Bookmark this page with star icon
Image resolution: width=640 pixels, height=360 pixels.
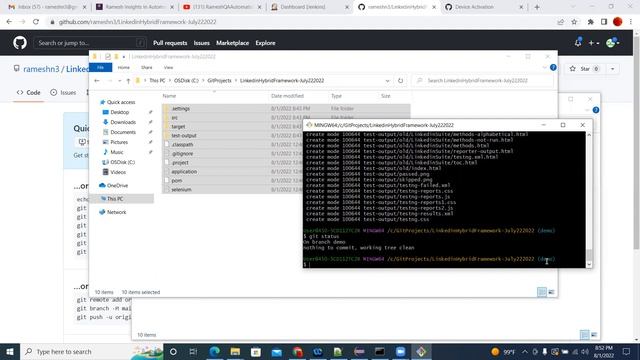click(574, 22)
